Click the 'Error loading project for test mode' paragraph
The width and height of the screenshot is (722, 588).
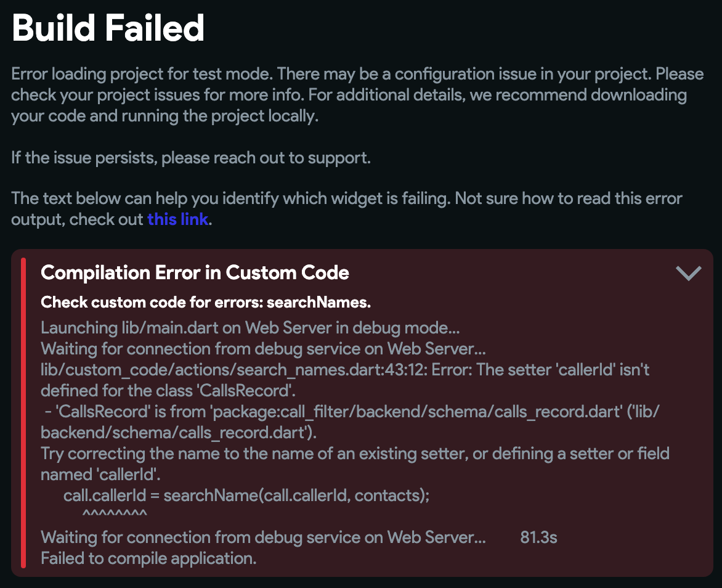pyautogui.click(x=357, y=94)
